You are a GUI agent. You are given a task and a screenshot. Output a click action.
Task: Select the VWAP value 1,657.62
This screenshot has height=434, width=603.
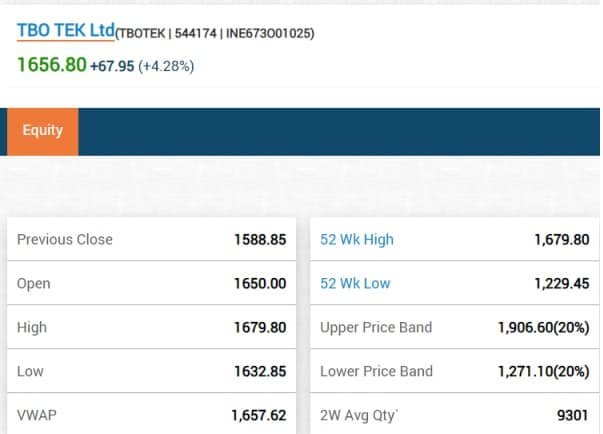pyautogui.click(x=258, y=415)
